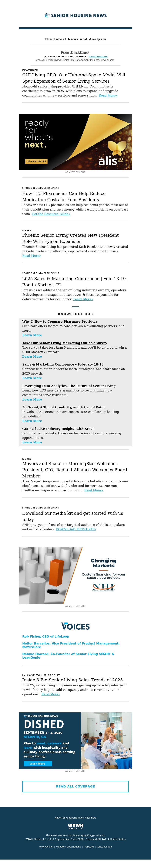
Task: Click Leveraging Data Analytics knowledge hub link
Action: tap(69, 386)
